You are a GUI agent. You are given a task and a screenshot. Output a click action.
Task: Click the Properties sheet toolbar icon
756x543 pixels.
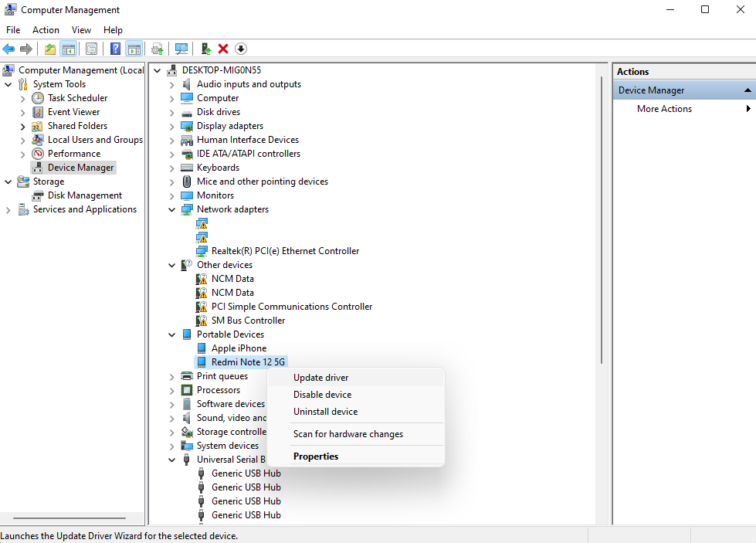click(91, 49)
